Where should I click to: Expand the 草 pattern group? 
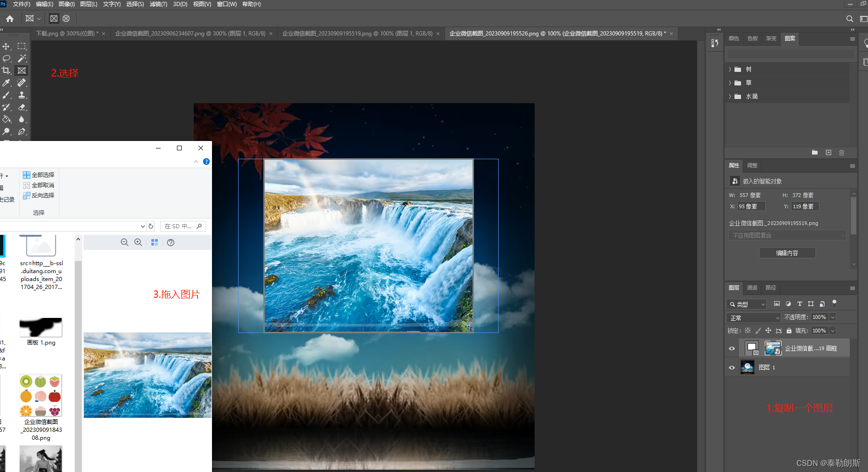(x=730, y=83)
